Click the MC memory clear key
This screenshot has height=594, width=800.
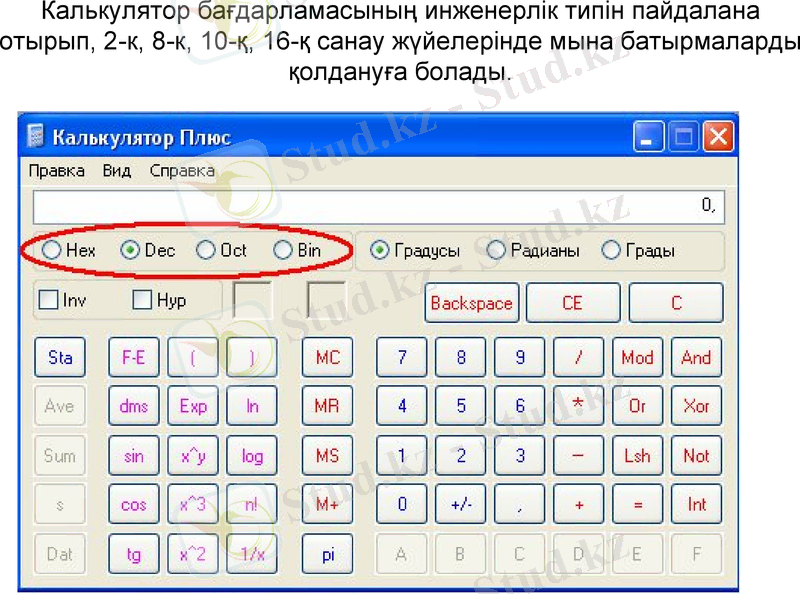pos(327,358)
